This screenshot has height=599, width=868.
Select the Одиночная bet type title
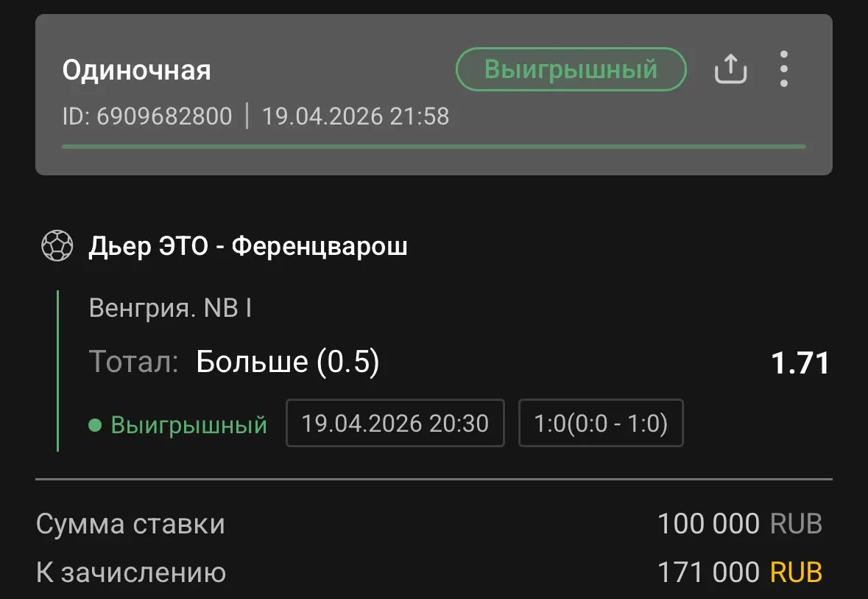point(136,70)
